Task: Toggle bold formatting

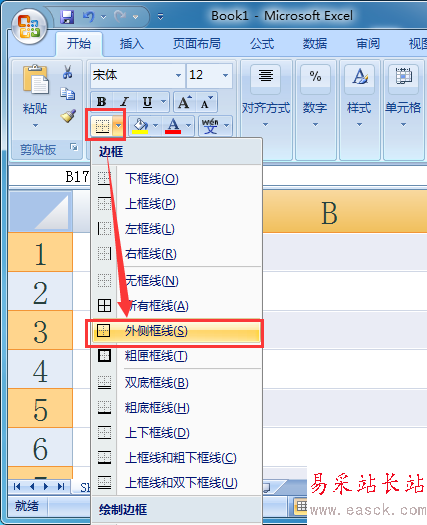Action: 101,101
